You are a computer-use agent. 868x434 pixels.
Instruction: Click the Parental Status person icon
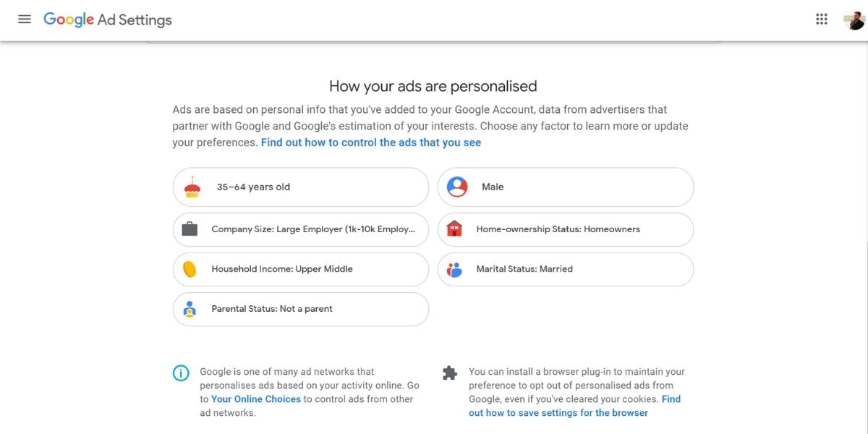191,308
